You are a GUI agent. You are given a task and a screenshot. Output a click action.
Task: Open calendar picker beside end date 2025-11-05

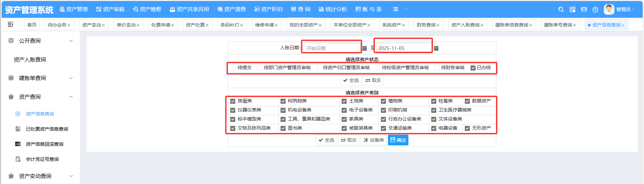coord(436,48)
